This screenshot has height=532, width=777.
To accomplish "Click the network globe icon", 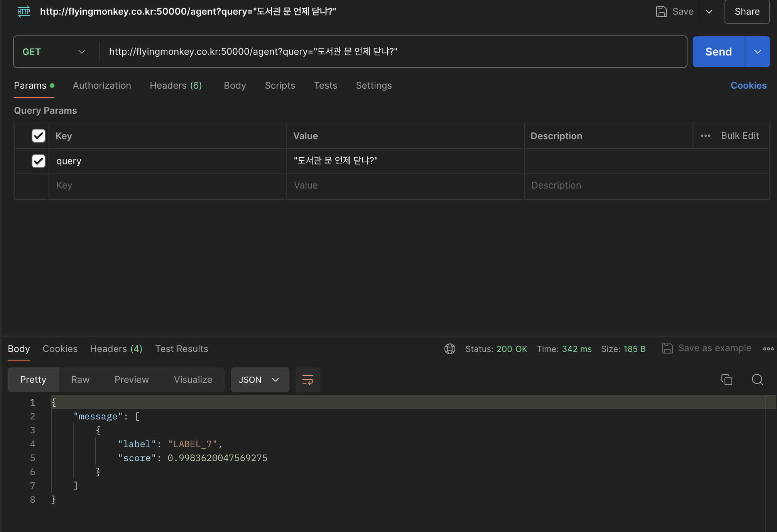I will tap(449, 349).
